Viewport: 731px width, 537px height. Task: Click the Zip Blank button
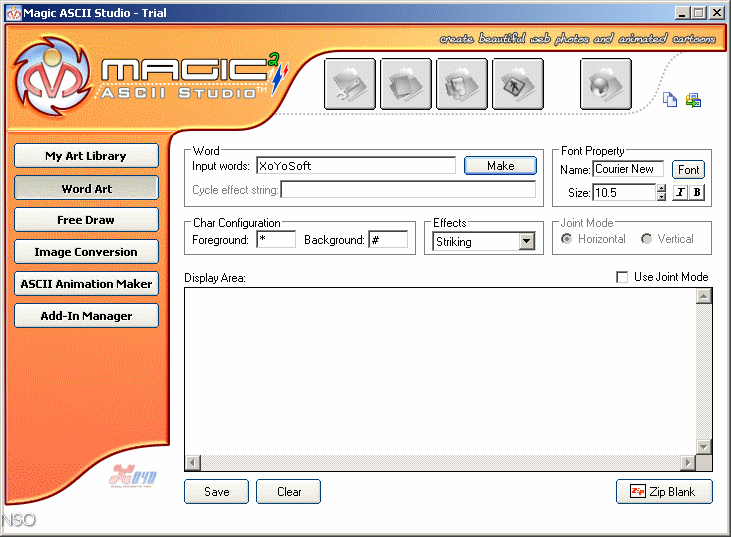tap(664, 492)
